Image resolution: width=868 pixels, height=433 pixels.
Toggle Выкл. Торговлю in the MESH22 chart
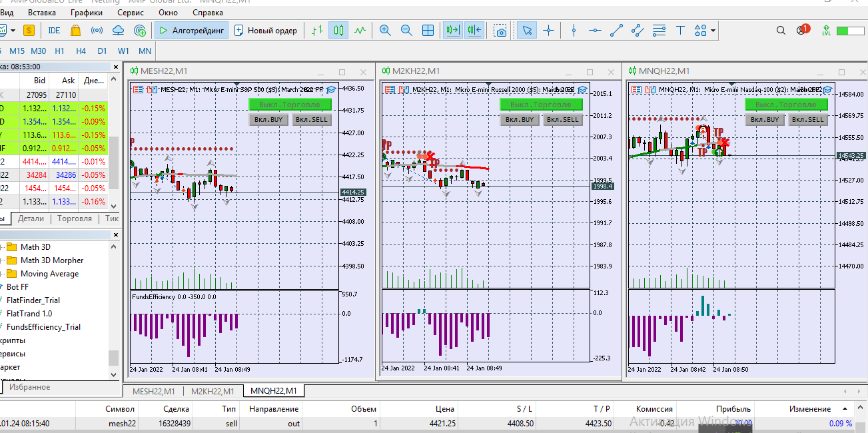point(289,104)
